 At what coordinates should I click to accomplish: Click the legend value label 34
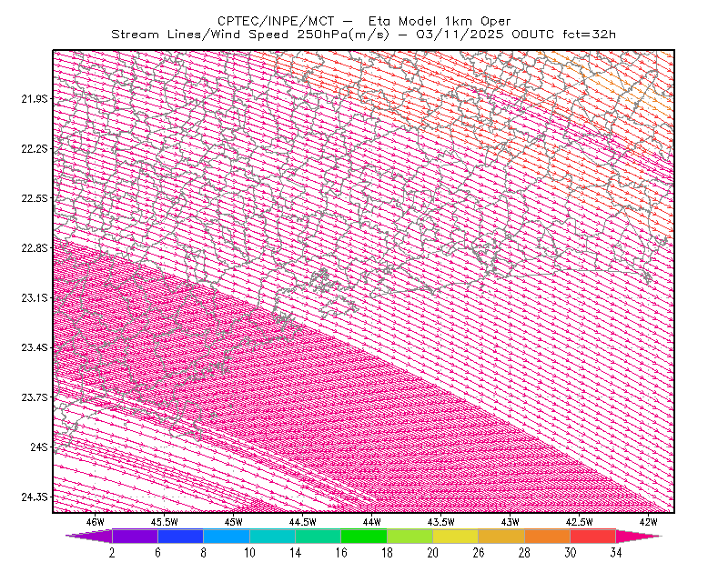pos(616,553)
